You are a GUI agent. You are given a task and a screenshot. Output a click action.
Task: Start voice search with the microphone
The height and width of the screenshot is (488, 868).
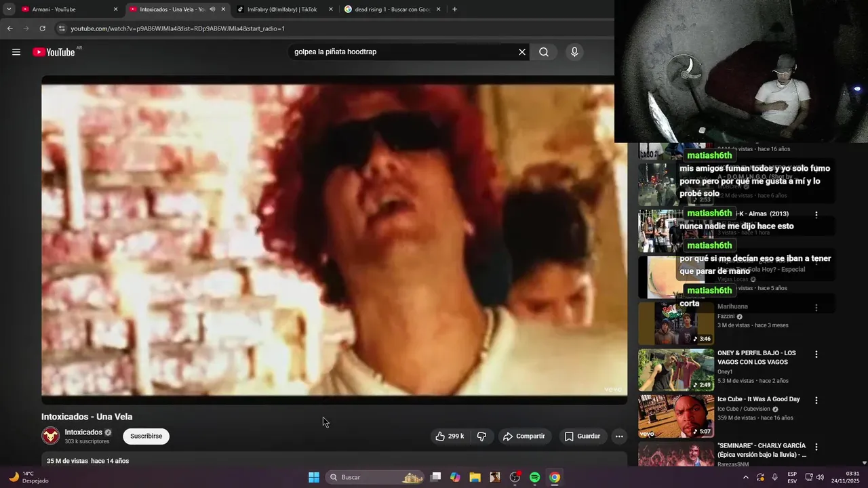[574, 52]
